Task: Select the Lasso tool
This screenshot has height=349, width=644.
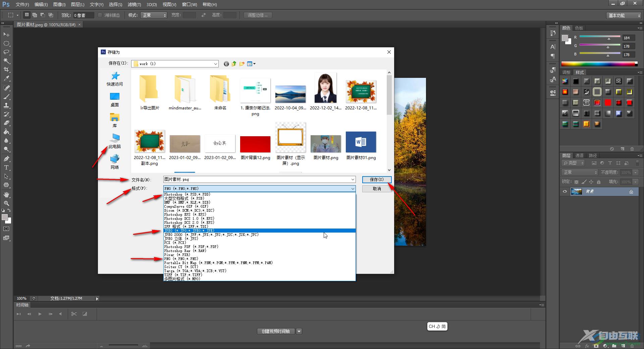Action: pos(6,52)
